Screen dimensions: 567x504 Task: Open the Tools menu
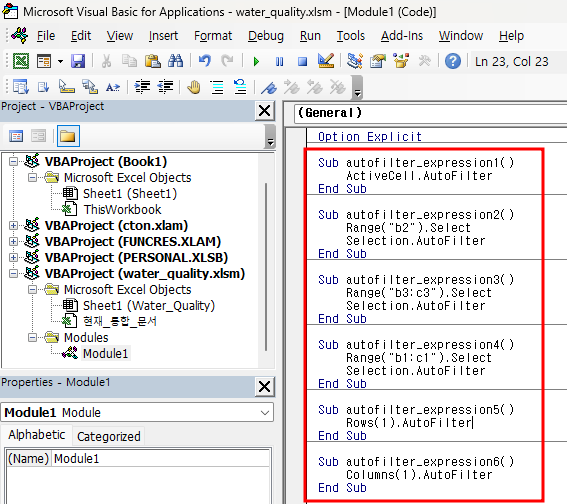[x=351, y=36]
